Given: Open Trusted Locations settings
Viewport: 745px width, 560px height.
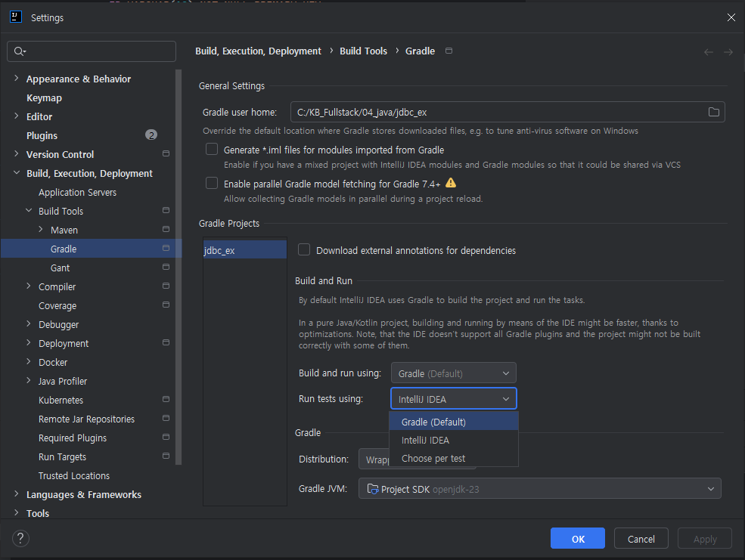Looking at the screenshot, I should point(74,475).
